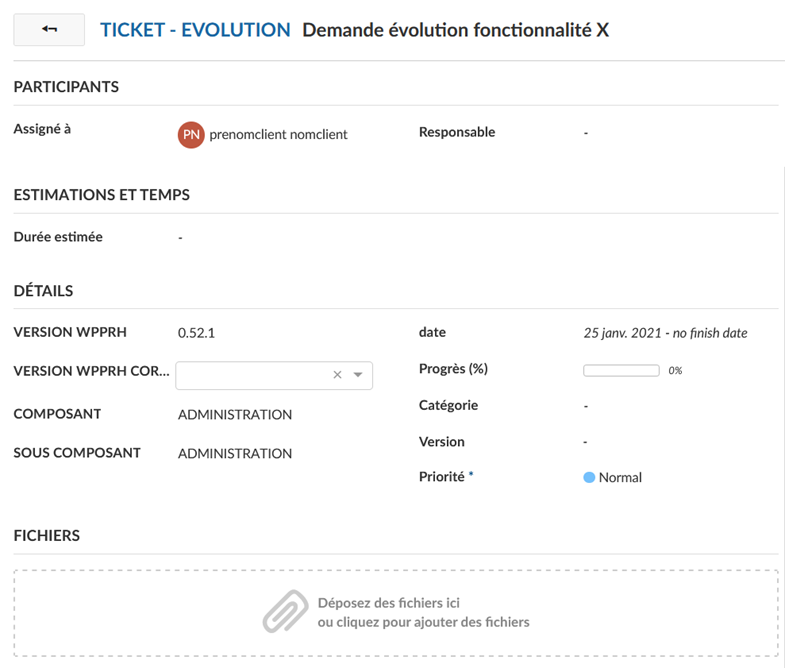Click the ticket title Demande évolution fonctionnalité X

(x=455, y=30)
